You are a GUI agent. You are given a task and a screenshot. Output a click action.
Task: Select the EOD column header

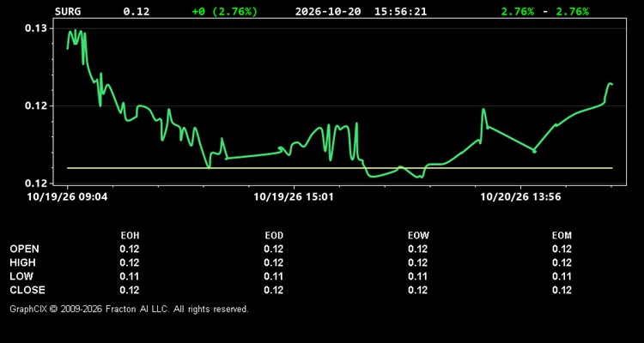click(274, 236)
